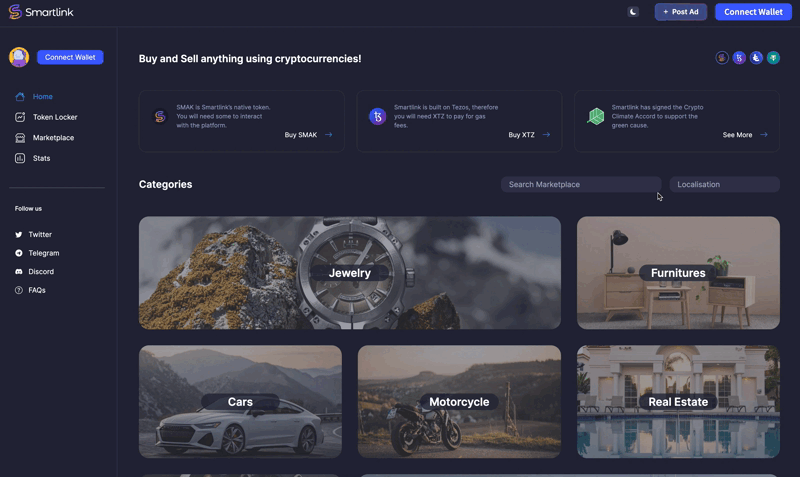
Task: Open the Discord link in sidebar
Action: [40, 272]
